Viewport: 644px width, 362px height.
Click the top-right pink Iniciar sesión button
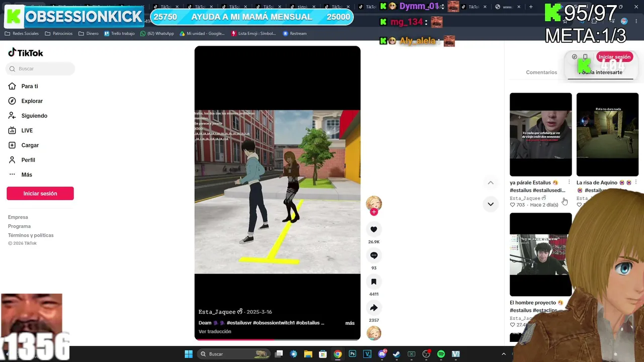click(x=614, y=57)
